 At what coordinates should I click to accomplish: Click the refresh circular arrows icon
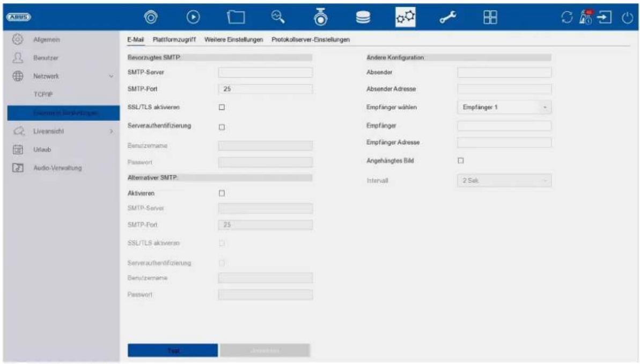[567, 17]
